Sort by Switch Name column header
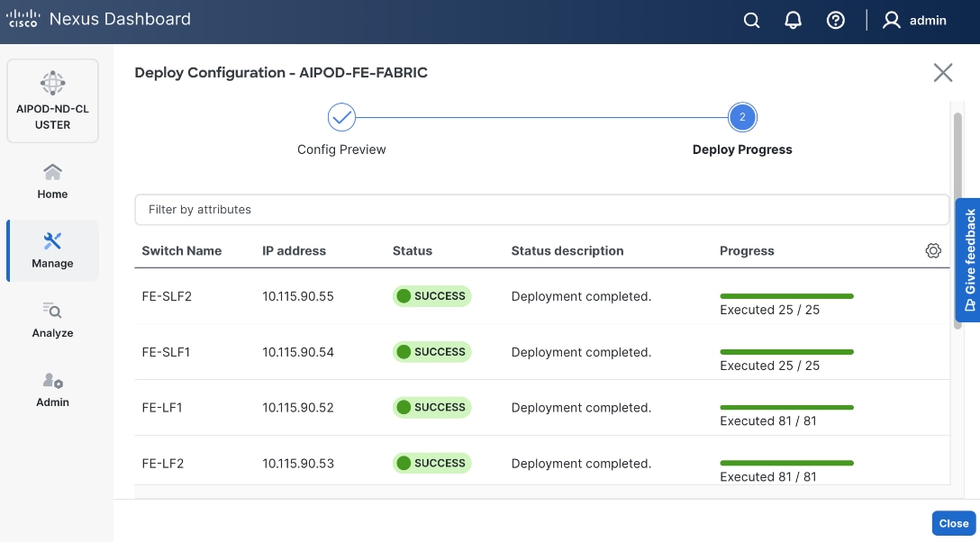980x542 pixels. point(181,251)
